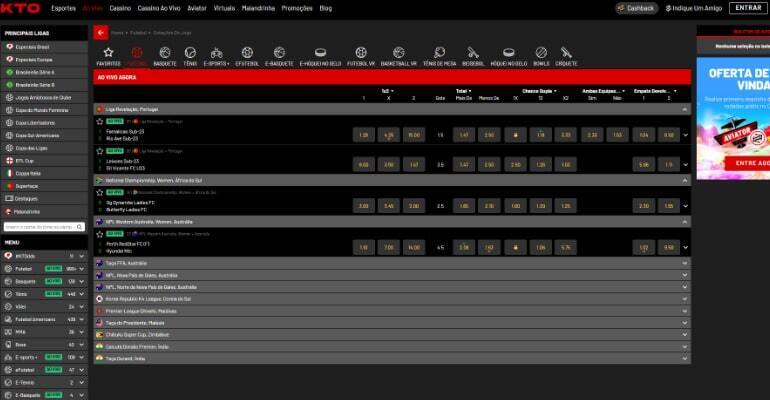Select the Beisebol sport icon
Image resolution: width=770 pixels, height=400 pixels.
(x=473, y=56)
